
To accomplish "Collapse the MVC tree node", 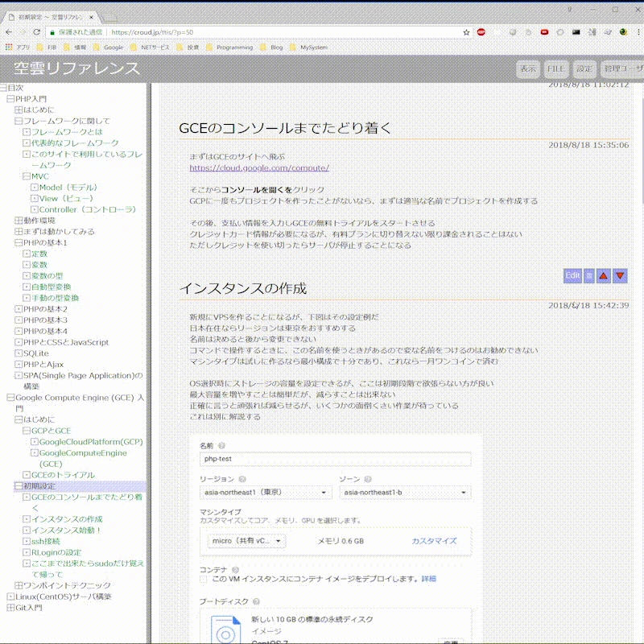I will click(27, 176).
